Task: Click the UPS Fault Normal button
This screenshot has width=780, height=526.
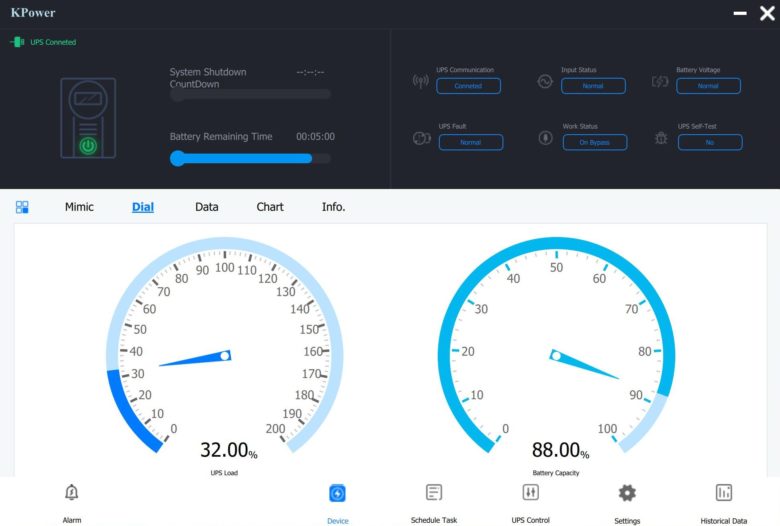Action: 471,142
